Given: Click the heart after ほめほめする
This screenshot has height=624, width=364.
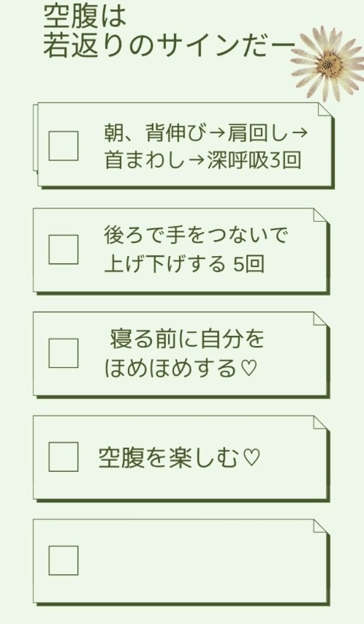Looking at the screenshot, I should pyautogui.click(x=249, y=368).
